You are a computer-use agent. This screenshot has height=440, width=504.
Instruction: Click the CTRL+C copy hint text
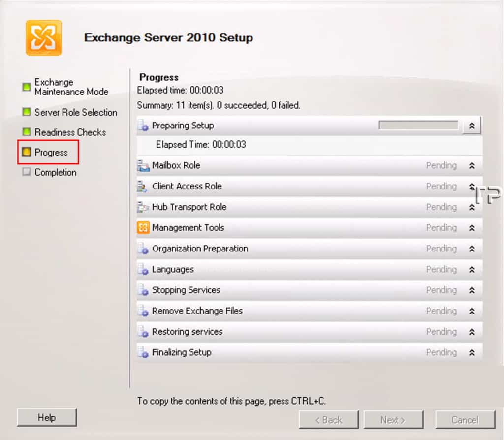point(231,401)
